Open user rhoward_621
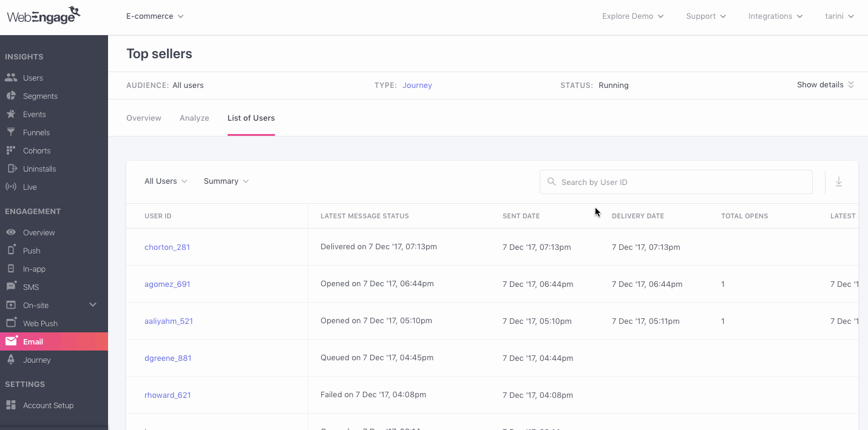Viewport: 868px width, 430px height. coord(168,395)
